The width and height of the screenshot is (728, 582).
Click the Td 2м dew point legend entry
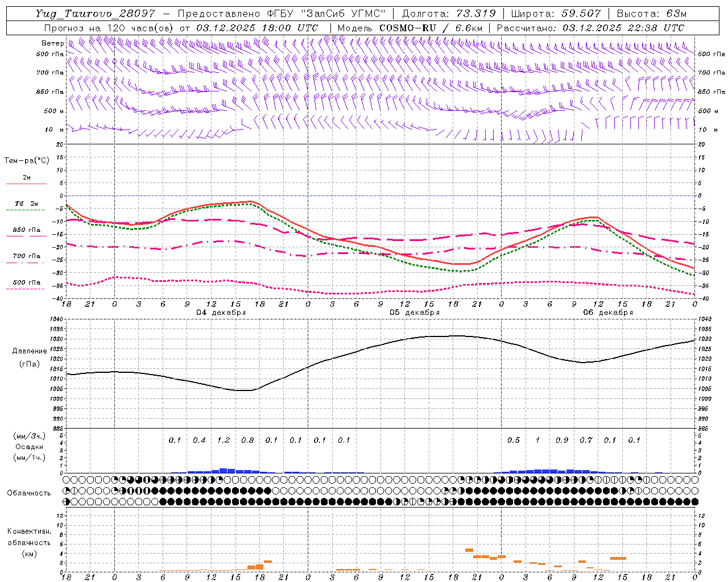pyautogui.click(x=26, y=203)
